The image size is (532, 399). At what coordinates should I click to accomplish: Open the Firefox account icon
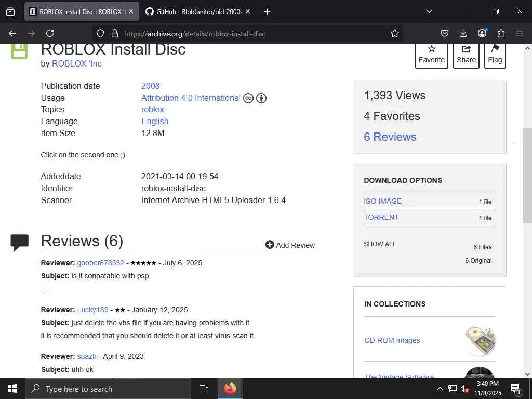pos(482,33)
